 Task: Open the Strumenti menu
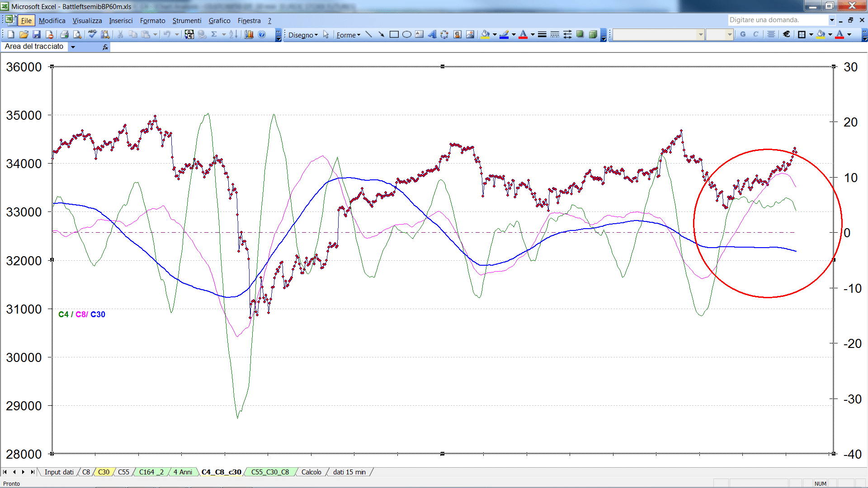click(187, 20)
